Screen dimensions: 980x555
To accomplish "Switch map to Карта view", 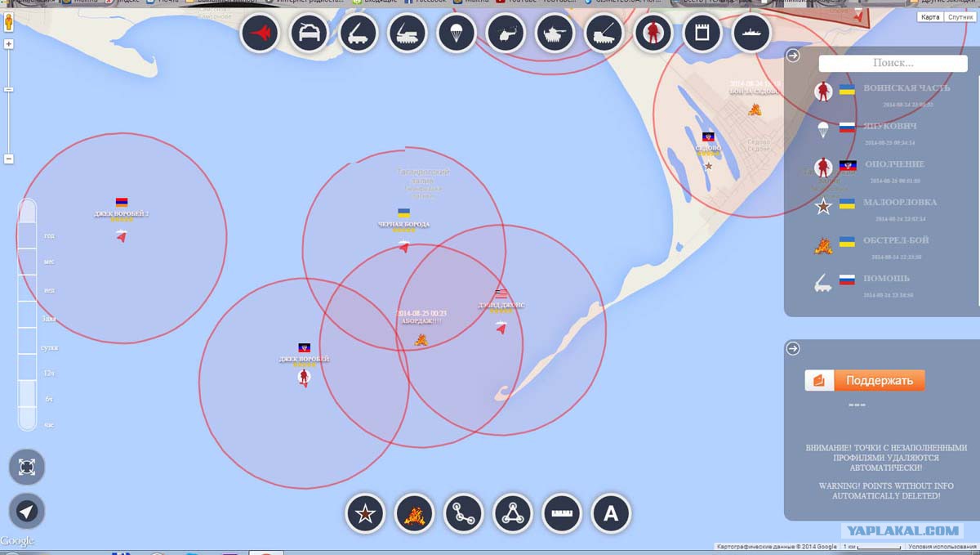I will tap(929, 17).
